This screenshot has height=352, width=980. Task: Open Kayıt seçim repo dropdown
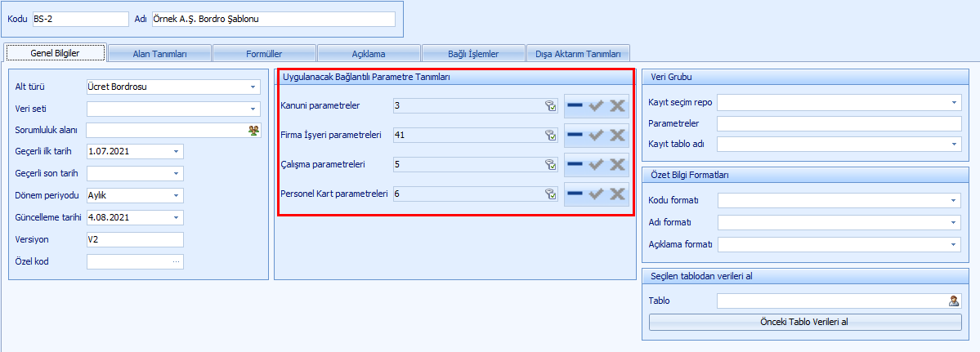(954, 103)
